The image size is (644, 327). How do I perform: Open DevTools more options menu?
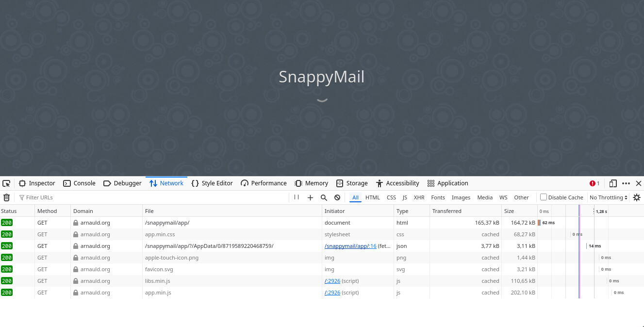[626, 183]
